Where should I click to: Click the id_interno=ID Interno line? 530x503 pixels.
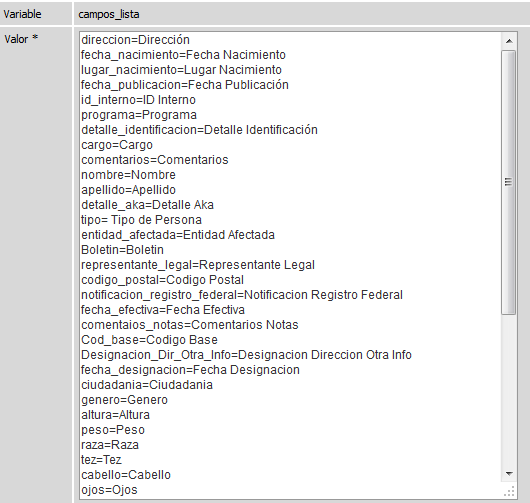[x=138, y=100]
